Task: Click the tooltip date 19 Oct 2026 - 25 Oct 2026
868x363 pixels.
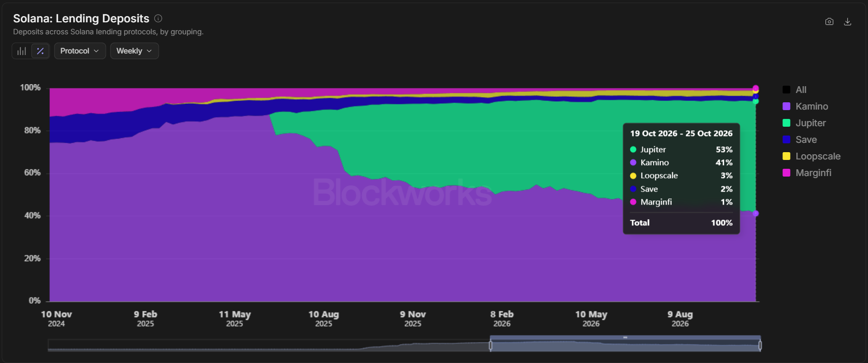Action: click(681, 133)
